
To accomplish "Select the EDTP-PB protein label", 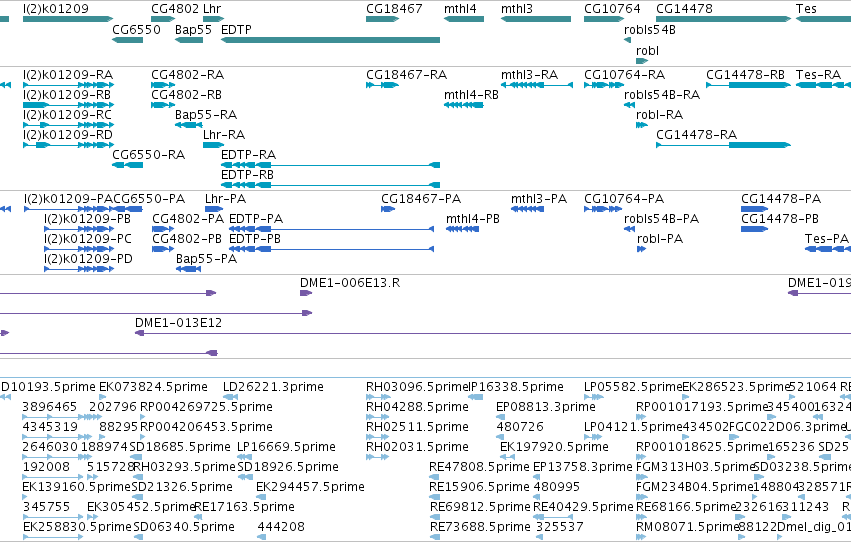I will click(x=255, y=239).
